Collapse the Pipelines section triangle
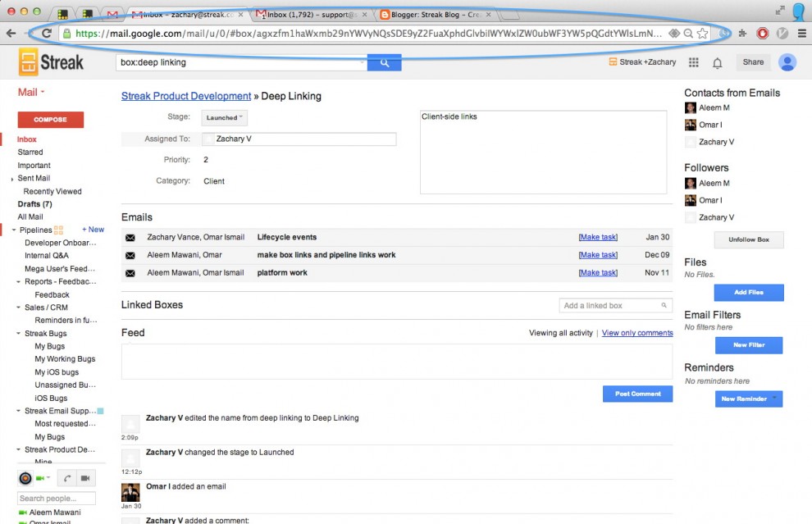This screenshot has width=812, height=524. coord(13,230)
